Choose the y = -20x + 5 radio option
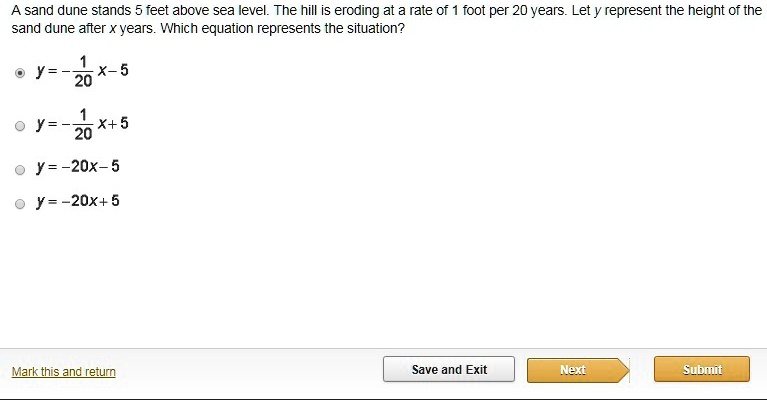The image size is (767, 400). [20, 204]
